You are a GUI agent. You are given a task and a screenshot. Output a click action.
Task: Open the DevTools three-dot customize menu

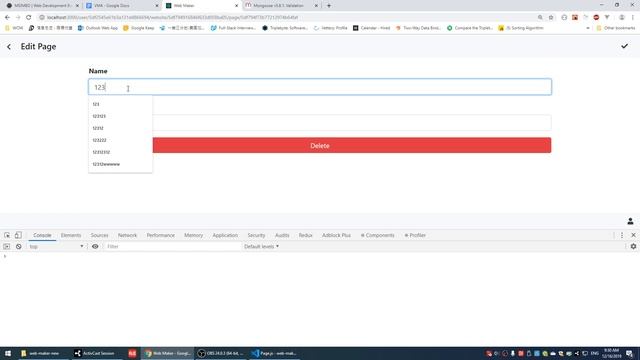point(622,235)
